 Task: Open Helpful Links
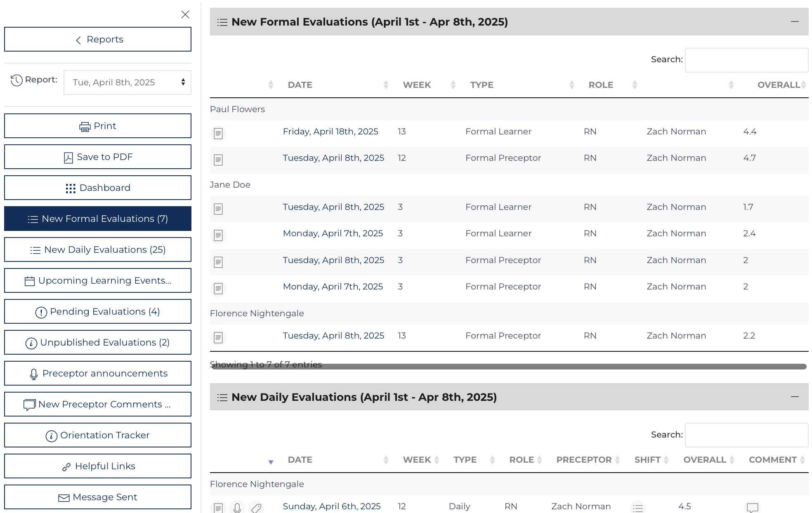click(x=98, y=466)
